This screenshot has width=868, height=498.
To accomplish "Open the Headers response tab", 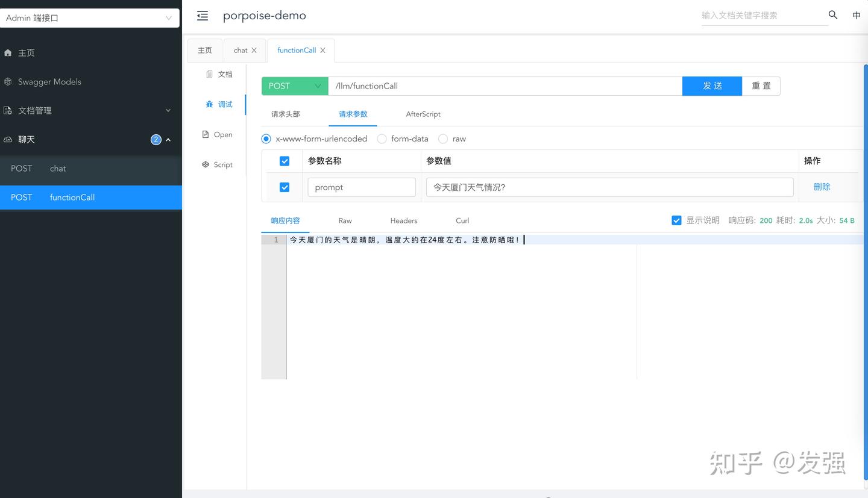I will point(404,220).
